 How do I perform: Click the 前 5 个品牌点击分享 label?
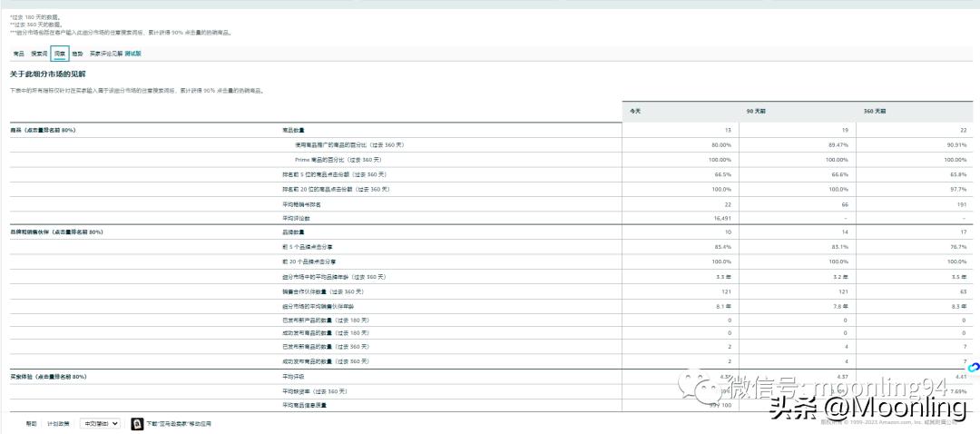click(308, 247)
